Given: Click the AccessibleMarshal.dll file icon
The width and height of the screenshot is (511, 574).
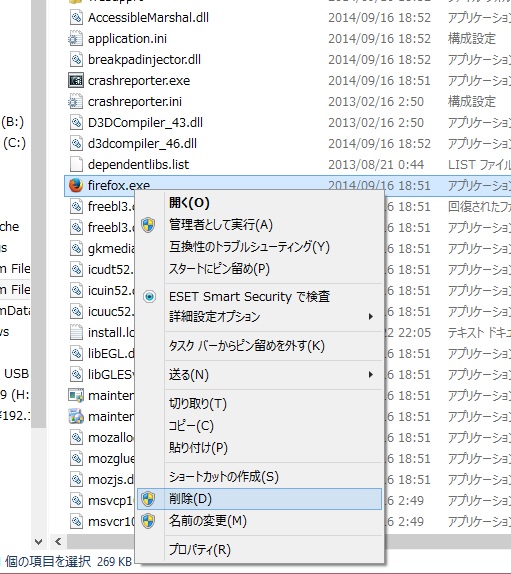Looking at the screenshot, I should tap(76, 18).
